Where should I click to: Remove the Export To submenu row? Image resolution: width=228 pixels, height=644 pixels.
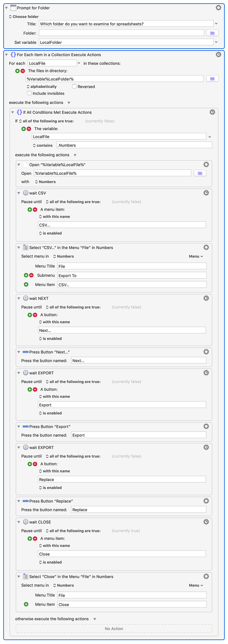pyautogui.click(x=31, y=275)
